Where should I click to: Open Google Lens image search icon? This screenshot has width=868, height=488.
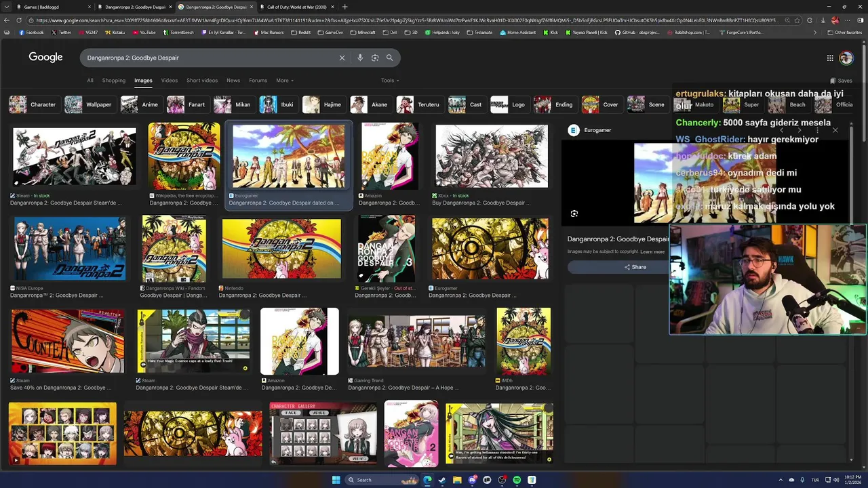tap(375, 58)
